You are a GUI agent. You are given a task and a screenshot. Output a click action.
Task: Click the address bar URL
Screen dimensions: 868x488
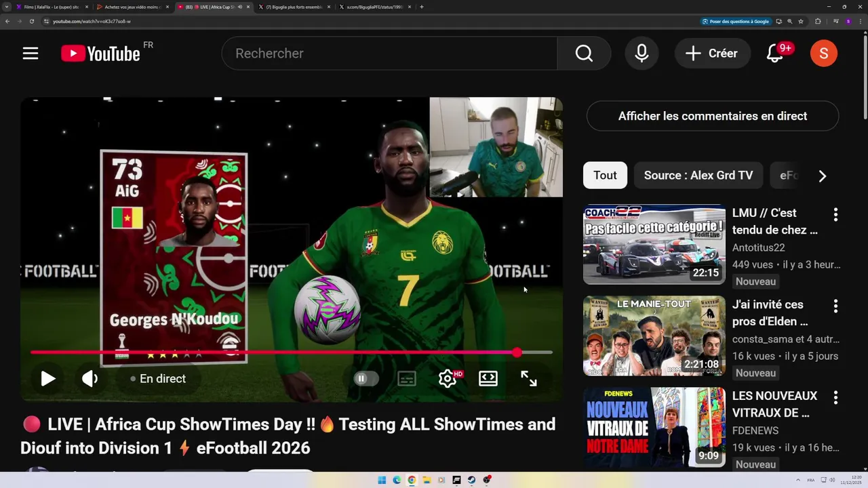click(x=92, y=21)
